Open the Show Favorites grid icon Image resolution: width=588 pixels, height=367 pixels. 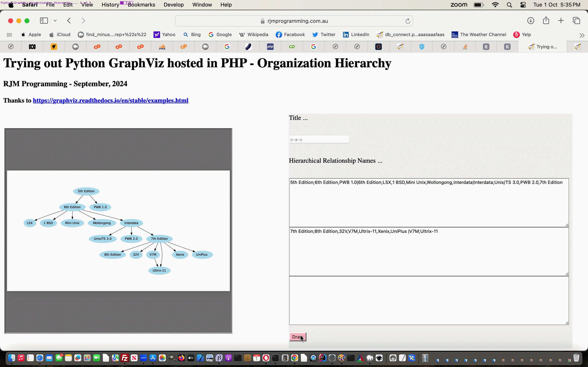tap(9, 35)
